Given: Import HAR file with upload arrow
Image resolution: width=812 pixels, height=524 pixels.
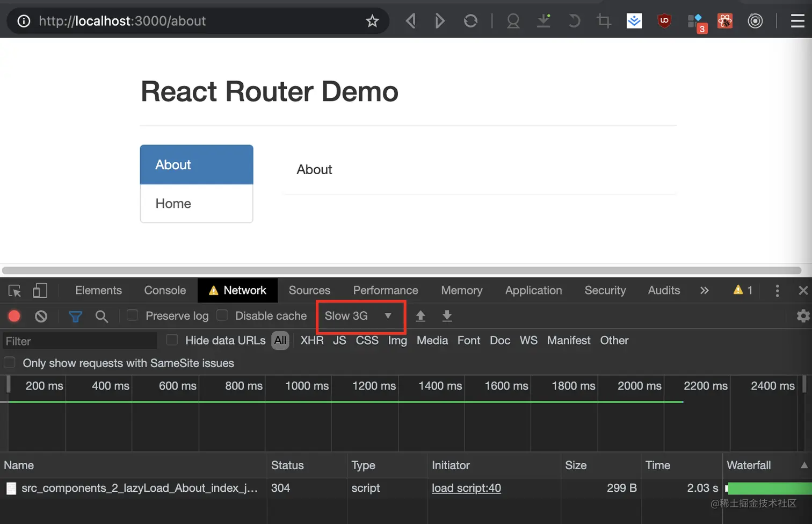Looking at the screenshot, I should coord(421,316).
